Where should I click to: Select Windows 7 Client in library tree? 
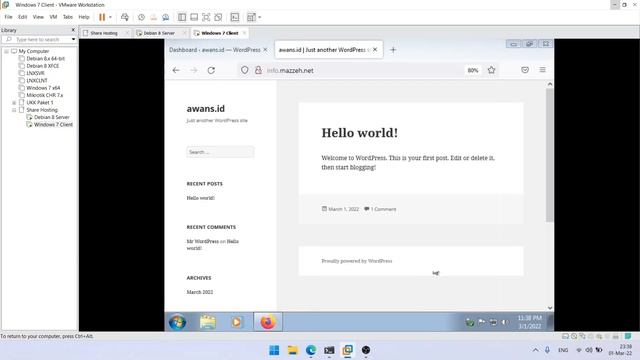[x=53, y=125]
